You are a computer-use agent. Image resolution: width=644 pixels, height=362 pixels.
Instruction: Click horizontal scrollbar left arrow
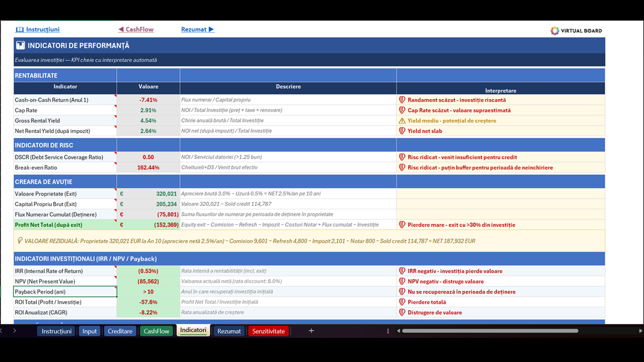398,331
